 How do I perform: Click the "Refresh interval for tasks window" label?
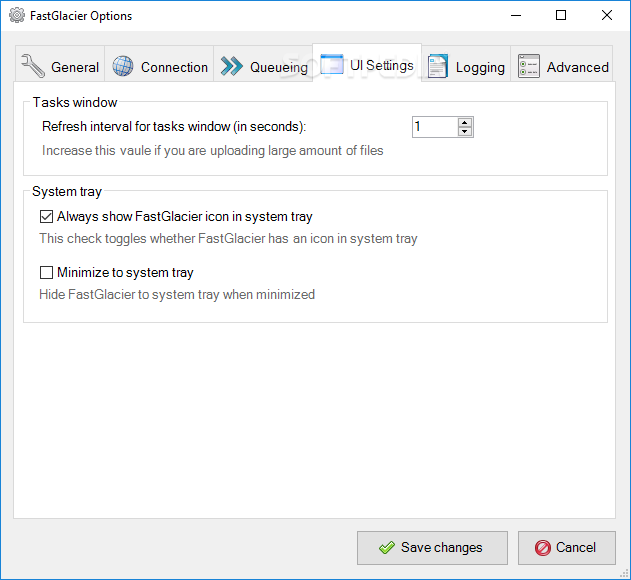click(x=174, y=126)
